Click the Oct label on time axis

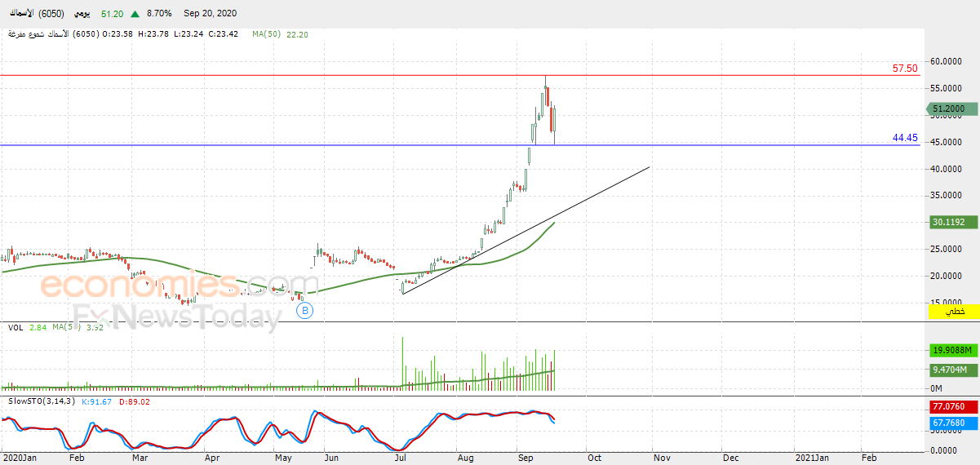(x=594, y=458)
